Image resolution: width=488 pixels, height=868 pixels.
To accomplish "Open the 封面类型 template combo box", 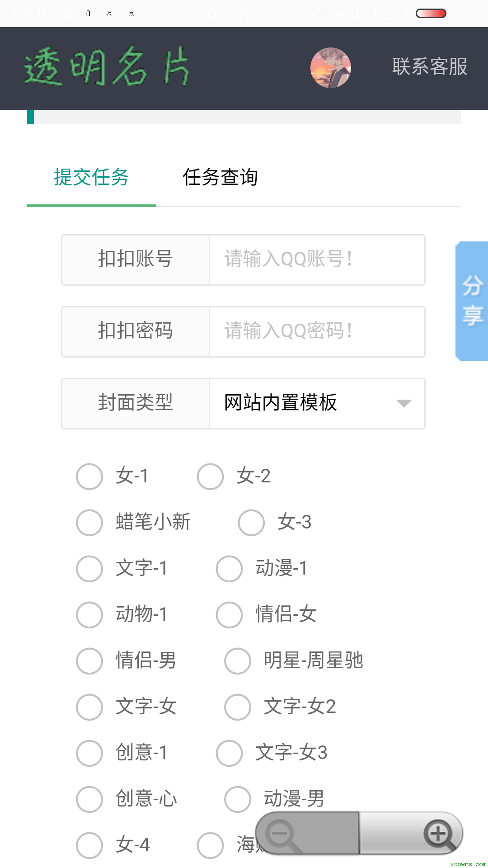I will click(317, 404).
